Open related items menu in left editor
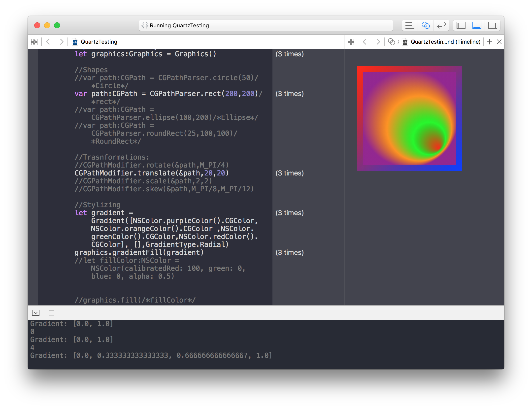This screenshot has width=532, height=409. [x=34, y=42]
